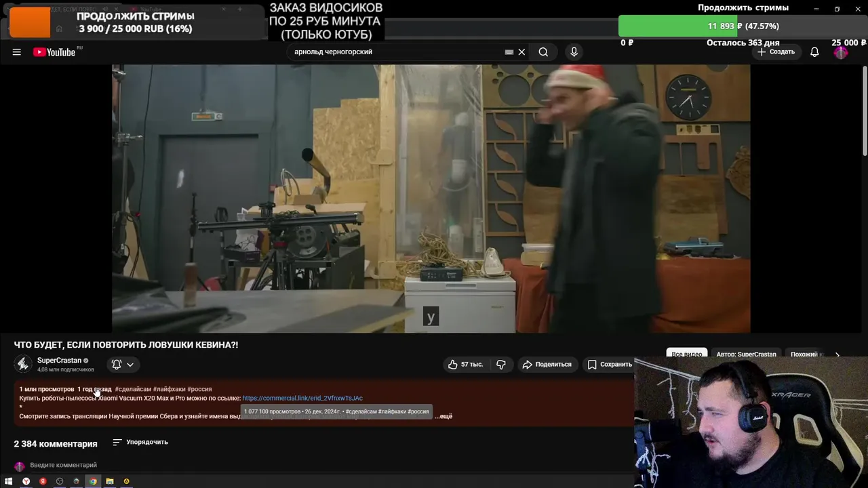The image size is (868, 488).
Task: Select the Автор: SuperCrastan chip
Action: (746, 354)
